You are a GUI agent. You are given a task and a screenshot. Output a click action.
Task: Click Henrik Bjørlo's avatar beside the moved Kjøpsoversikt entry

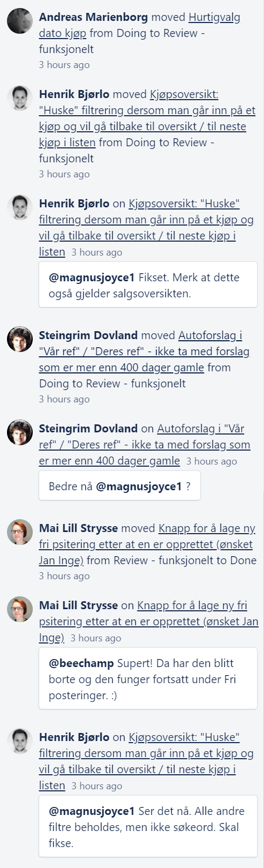point(20,99)
